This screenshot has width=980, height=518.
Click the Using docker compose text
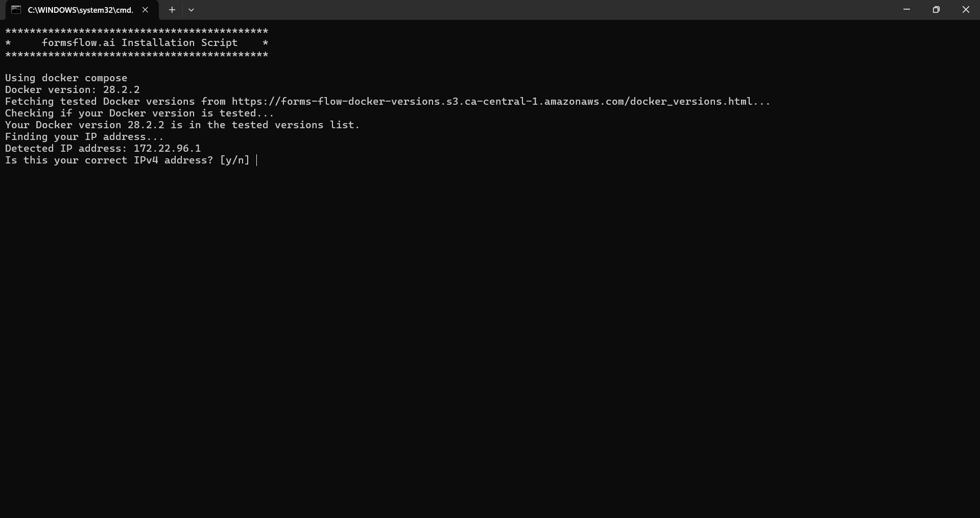pos(65,78)
